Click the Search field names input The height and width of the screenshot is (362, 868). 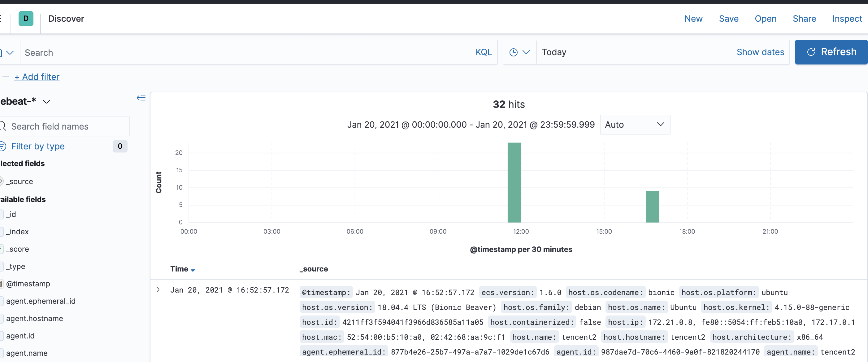[x=65, y=126]
